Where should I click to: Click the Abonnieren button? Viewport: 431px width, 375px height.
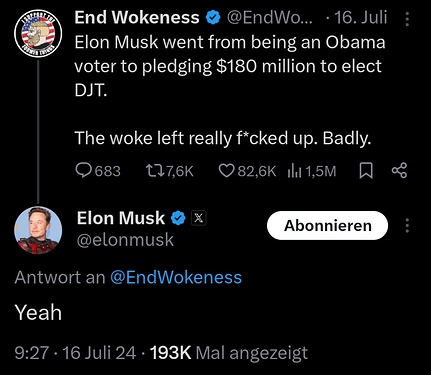click(x=327, y=226)
